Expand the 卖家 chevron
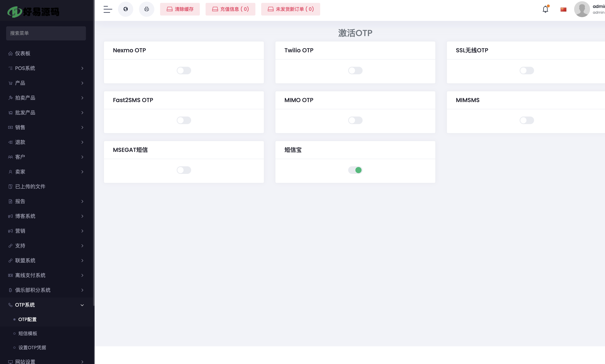 82,172
